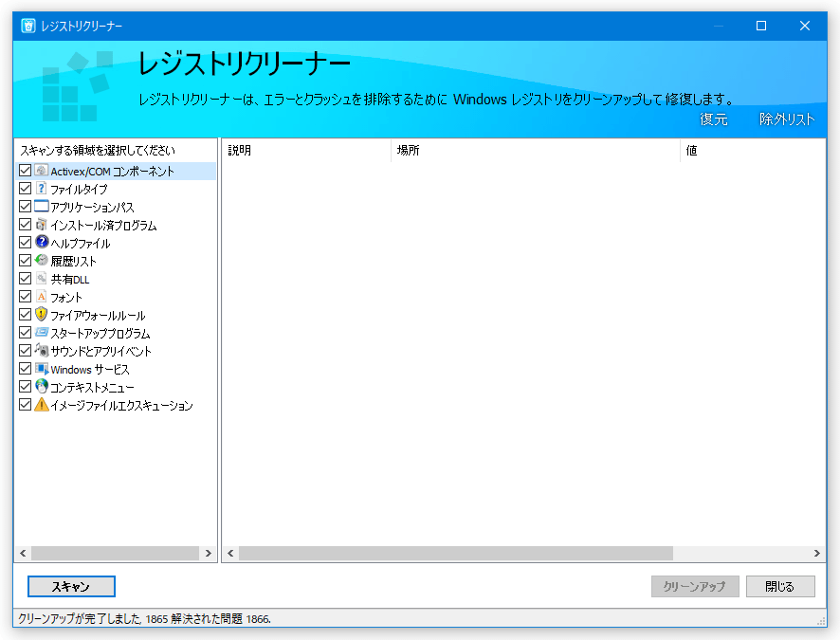Click right arrow of results scrollbar
The image size is (840, 640).
click(816, 553)
